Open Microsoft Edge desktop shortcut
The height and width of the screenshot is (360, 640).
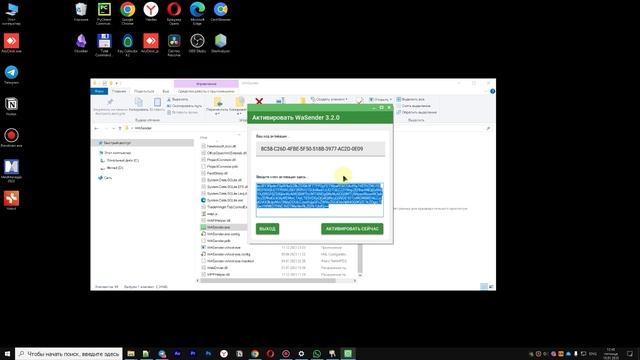[x=197, y=13]
